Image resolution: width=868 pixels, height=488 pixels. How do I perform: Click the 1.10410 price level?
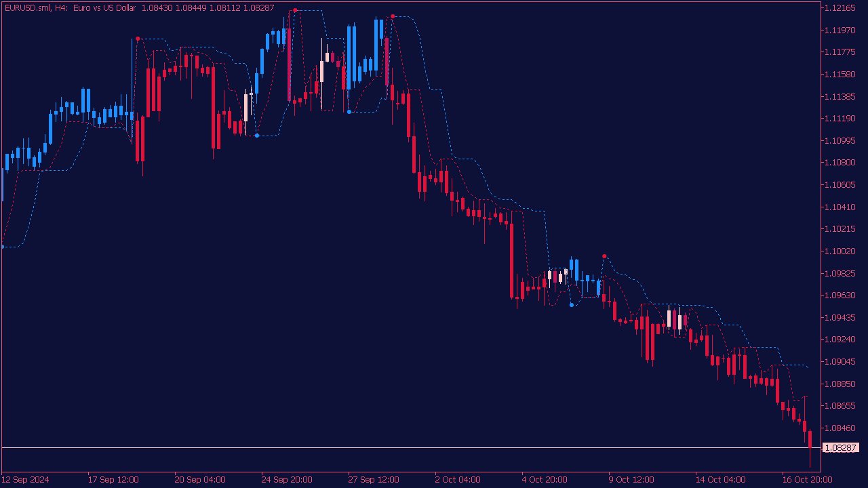click(840, 207)
